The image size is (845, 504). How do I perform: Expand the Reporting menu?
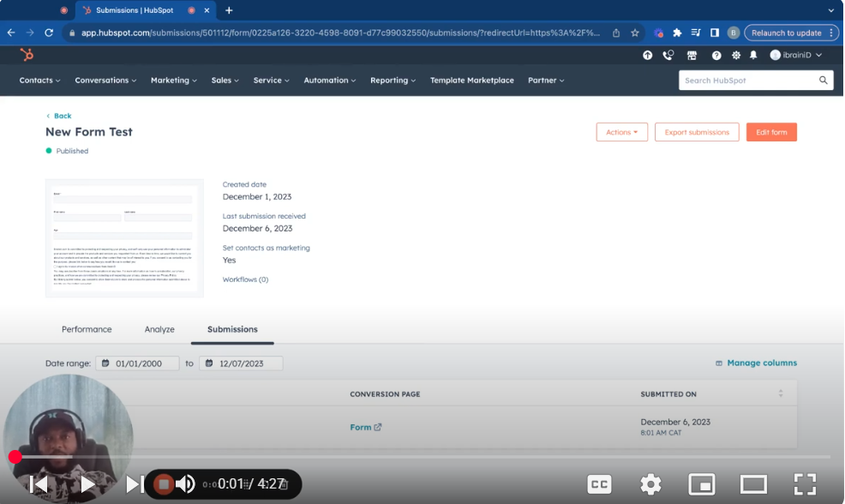pos(393,81)
